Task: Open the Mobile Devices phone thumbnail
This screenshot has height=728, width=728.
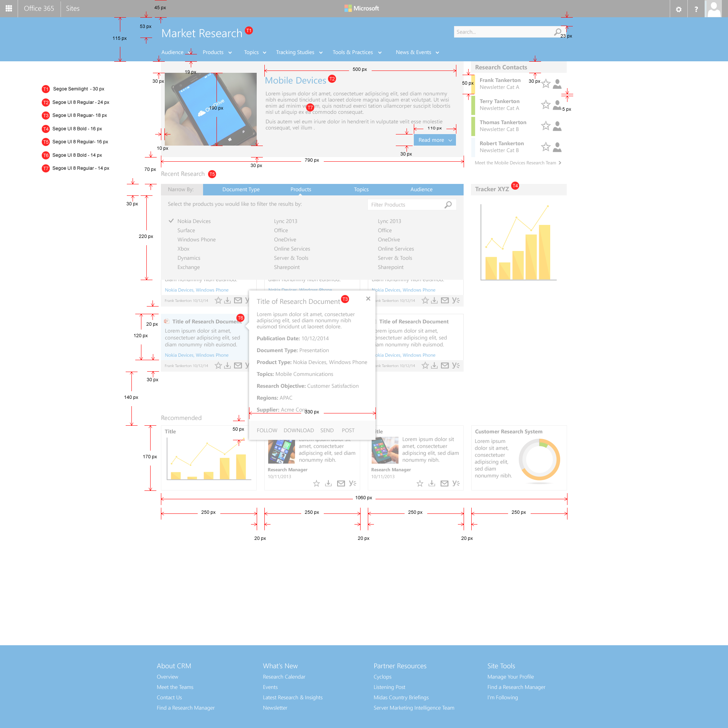Action: 211,109
